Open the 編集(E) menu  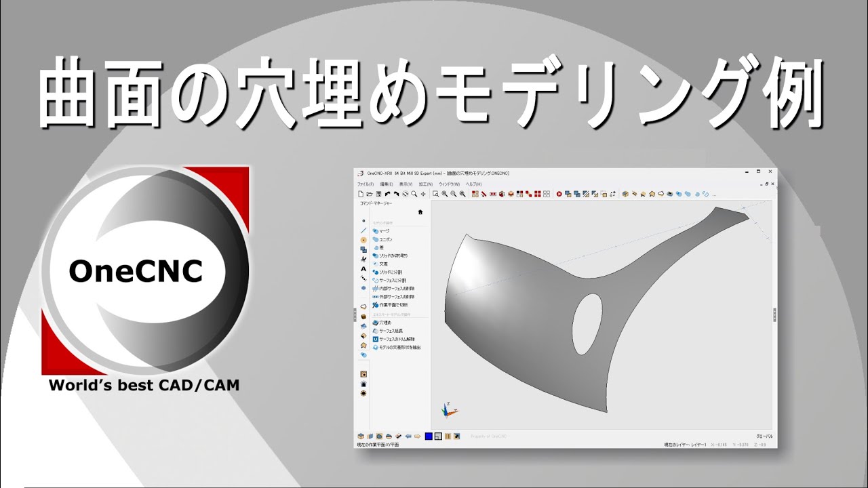[387, 184]
